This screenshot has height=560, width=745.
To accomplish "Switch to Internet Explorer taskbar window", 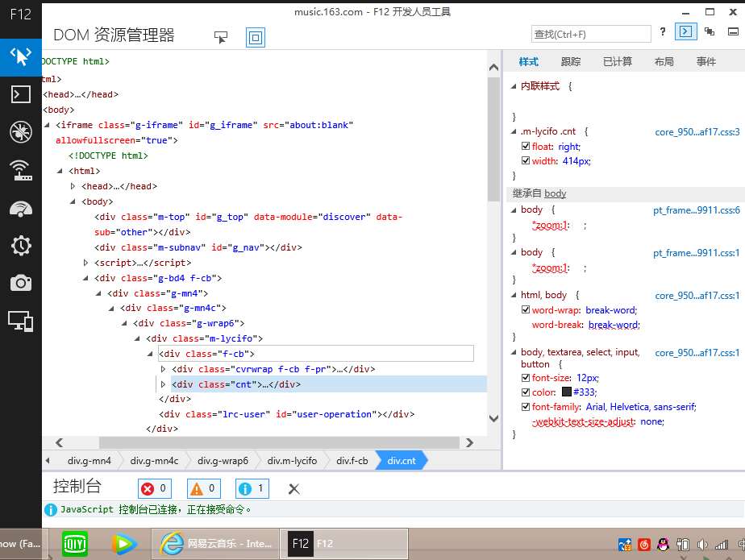I will (215, 543).
